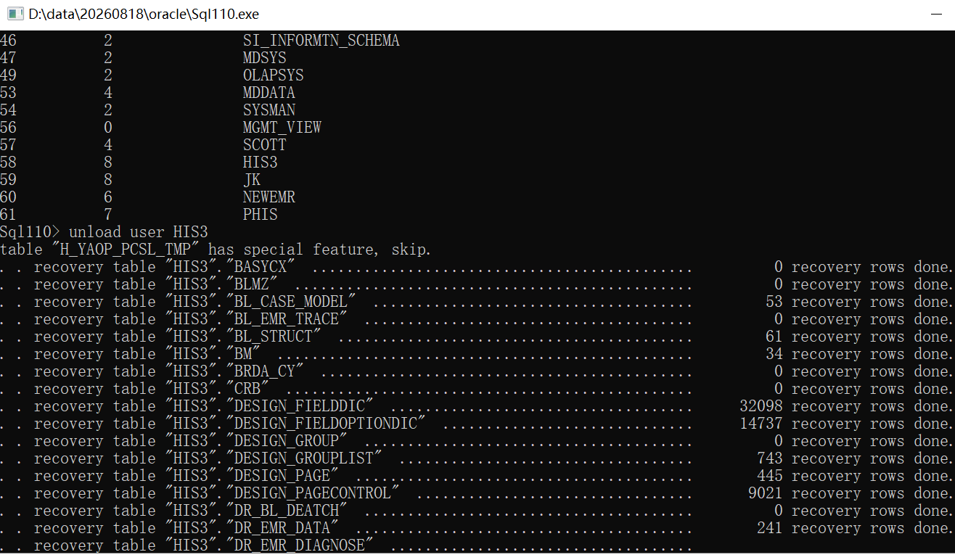Click the DESIGN_GROUPLIST 743 rows line
The height and width of the screenshot is (560, 955).
point(477,458)
